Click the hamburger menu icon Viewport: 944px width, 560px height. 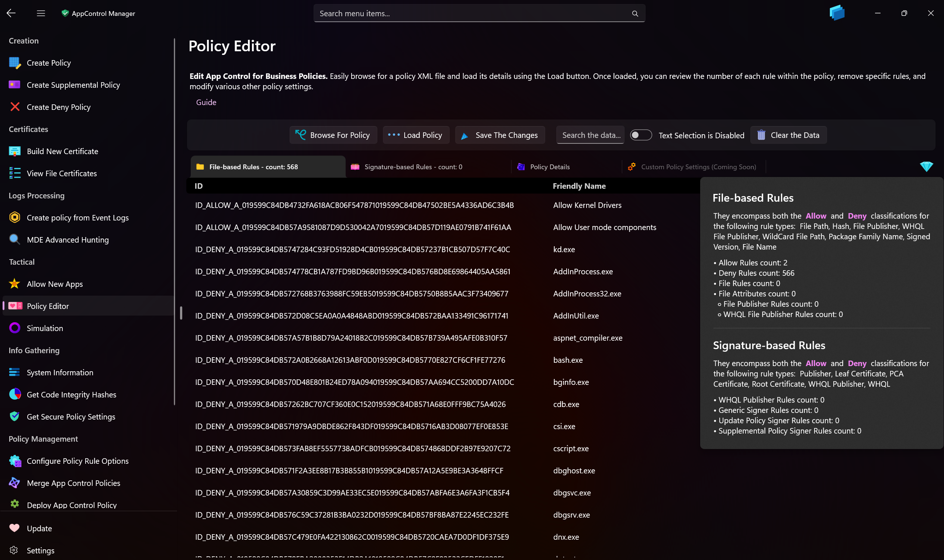click(x=41, y=13)
